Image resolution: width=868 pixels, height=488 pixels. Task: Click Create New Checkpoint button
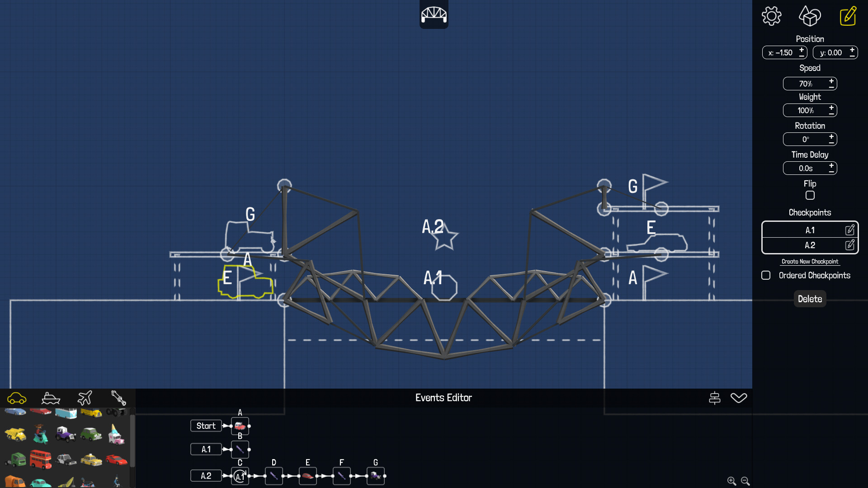(809, 261)
